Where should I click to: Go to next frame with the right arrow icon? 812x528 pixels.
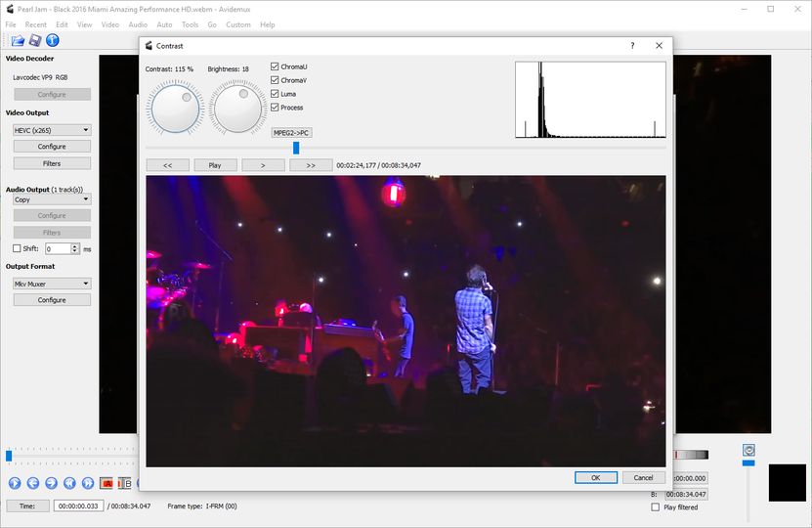coord(51,483)
